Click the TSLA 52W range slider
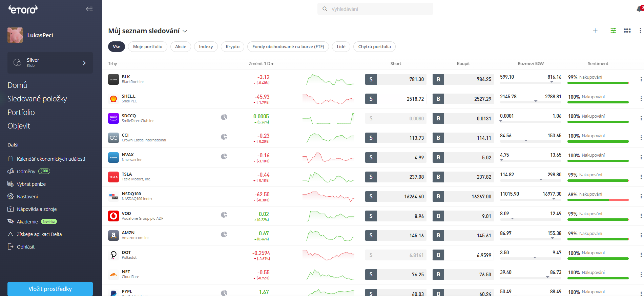This screenshot has width=644, height=296. [531, 180]
